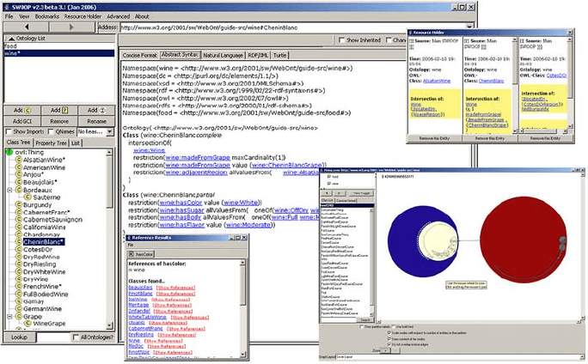This screenshot has height=364, width=588.
Task: Enable the QNames checkbox
Action: coord(51,131)
